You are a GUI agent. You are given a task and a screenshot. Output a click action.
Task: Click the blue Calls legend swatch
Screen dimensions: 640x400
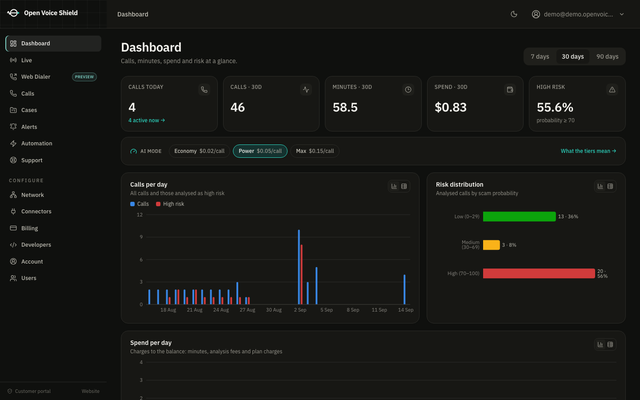pos(132,204)
